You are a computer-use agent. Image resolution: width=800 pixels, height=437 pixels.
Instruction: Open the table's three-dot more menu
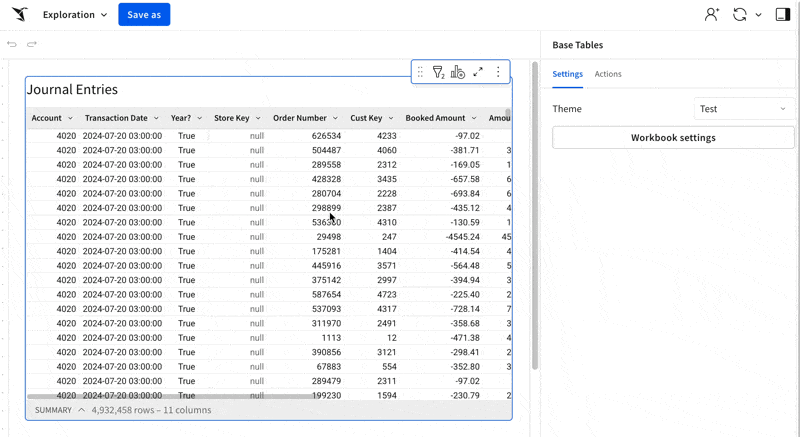pyautogui.click(x=498, y=72)
